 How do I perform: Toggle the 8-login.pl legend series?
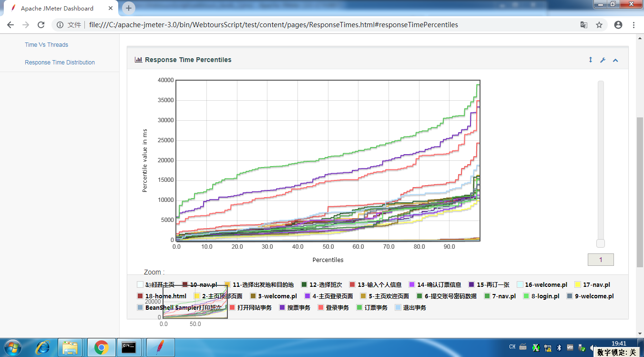[x=541, y=296]
